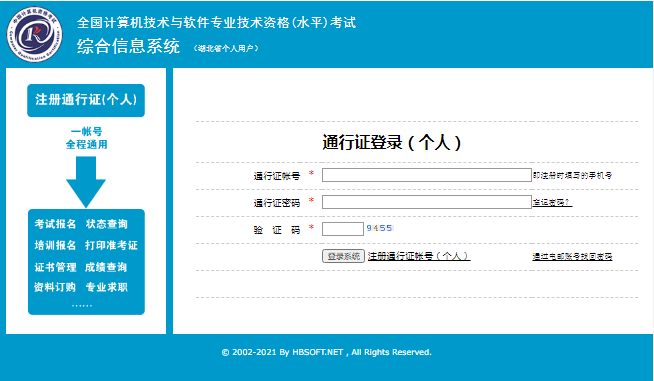The width and height of the screenshot is (654, 381).
Task: Choose 打印准考证 from the sidebar list
Action: tap(111, 245)
